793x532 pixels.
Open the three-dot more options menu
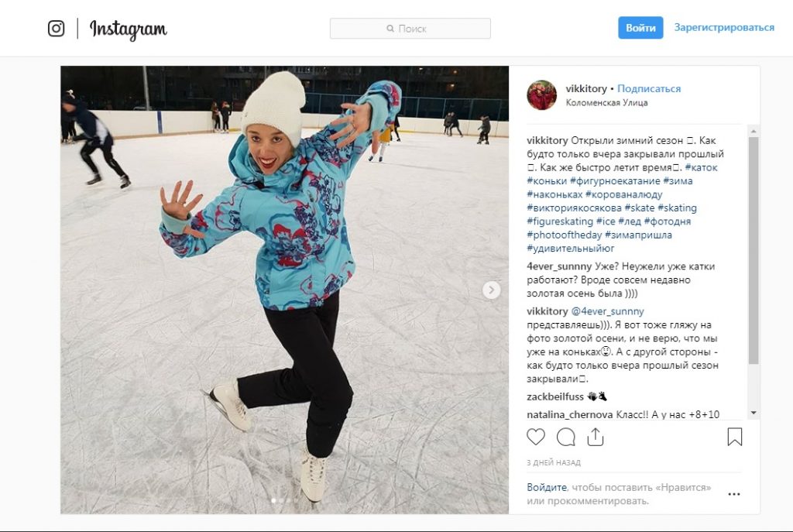(x=734, y=494)
